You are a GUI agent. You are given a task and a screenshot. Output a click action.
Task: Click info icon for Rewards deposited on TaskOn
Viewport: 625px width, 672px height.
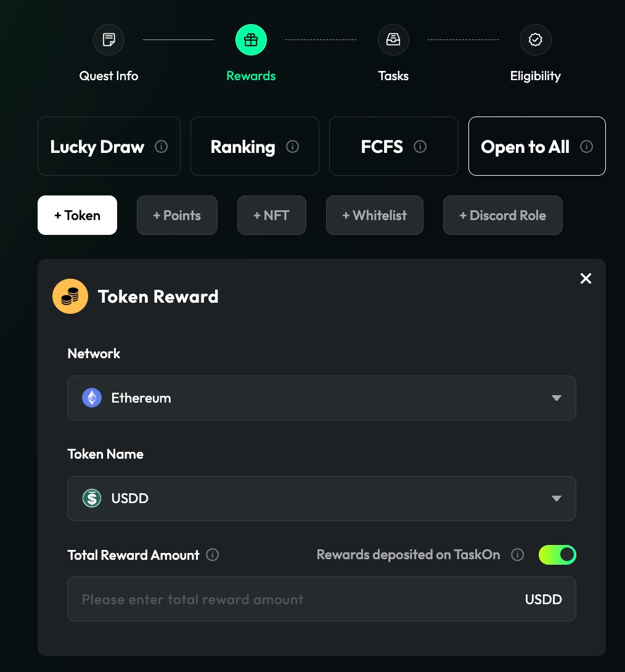point(518,555)
